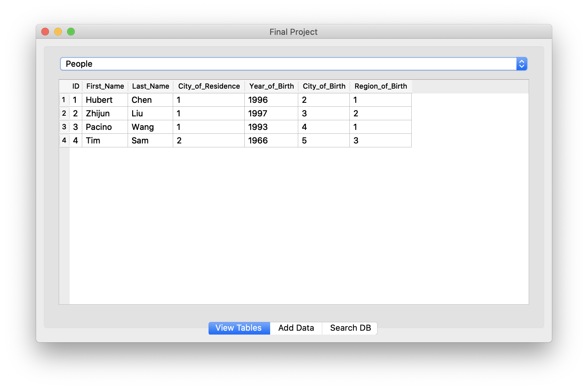Select row header 1

coord(64,100)
